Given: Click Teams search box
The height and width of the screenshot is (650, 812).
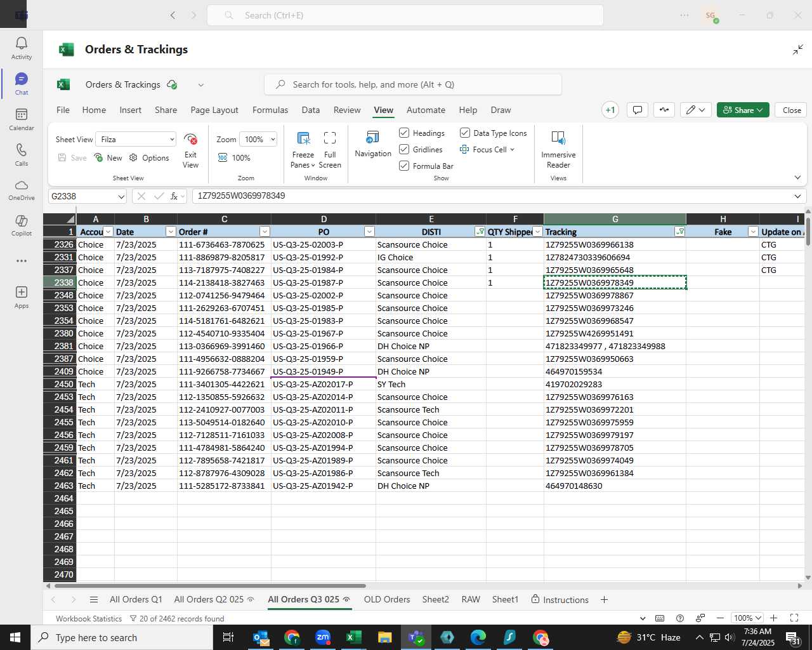Looking at the screenshot, I should point(405,15).
